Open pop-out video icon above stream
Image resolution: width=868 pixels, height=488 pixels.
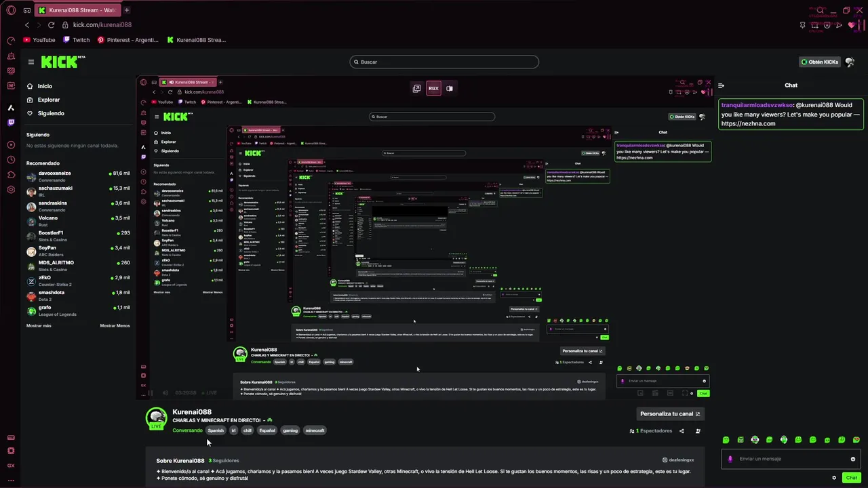(416, 88)
